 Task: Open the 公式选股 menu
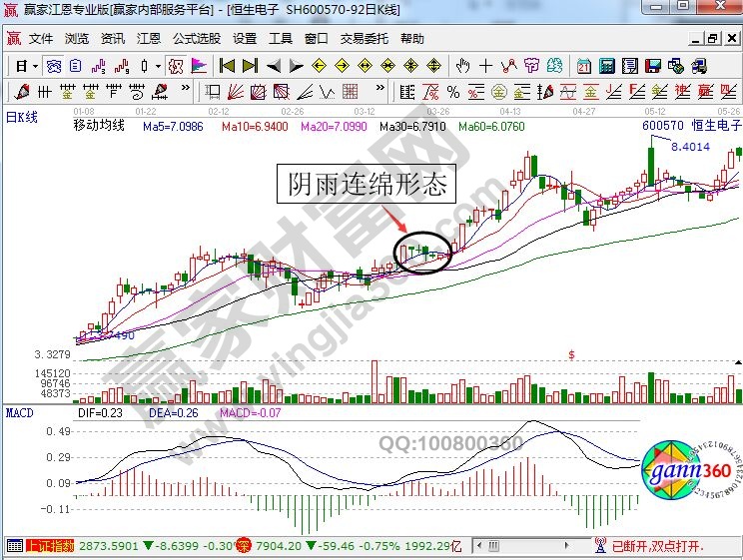click(196, 39)
